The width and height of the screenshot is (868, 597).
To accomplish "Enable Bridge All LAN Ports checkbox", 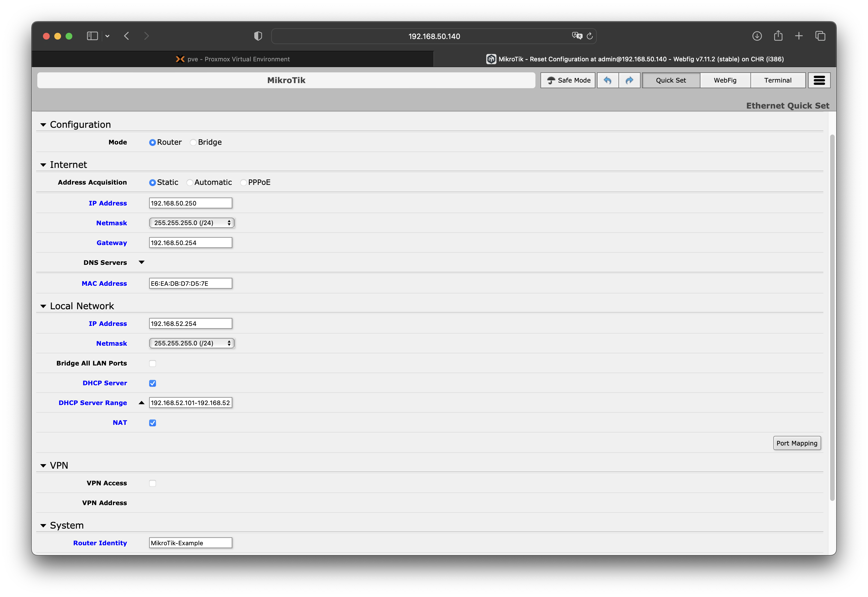I will tap(153, 363).
